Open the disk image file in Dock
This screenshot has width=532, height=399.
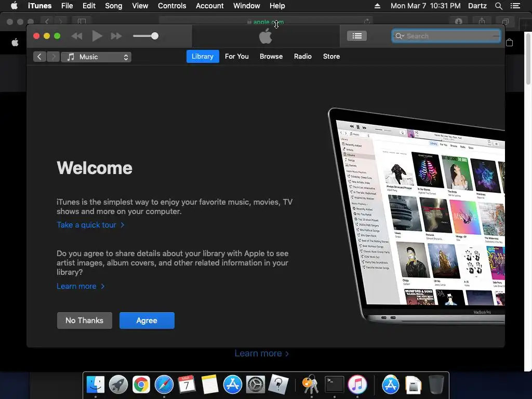tap(413, 385)
